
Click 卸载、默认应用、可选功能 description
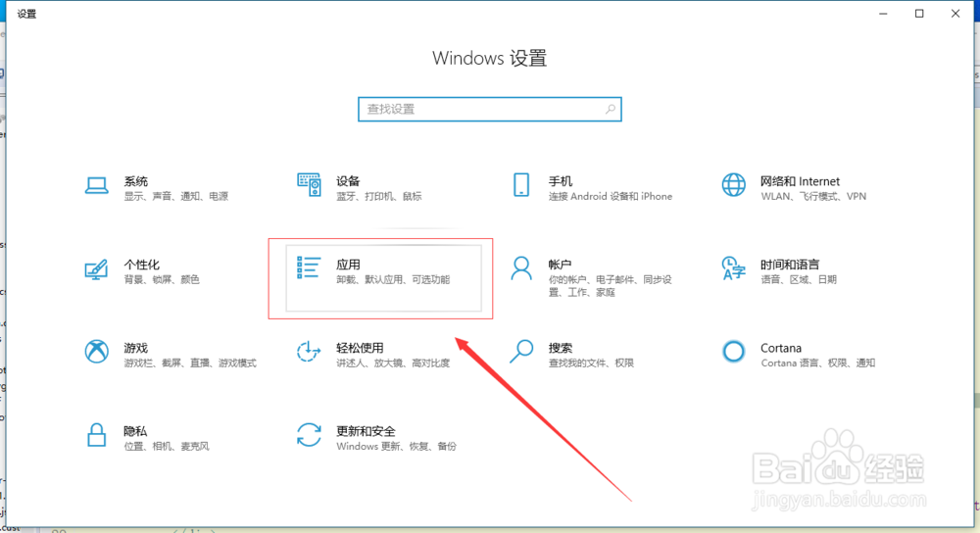pyautogui.click(x=393, y=279)
